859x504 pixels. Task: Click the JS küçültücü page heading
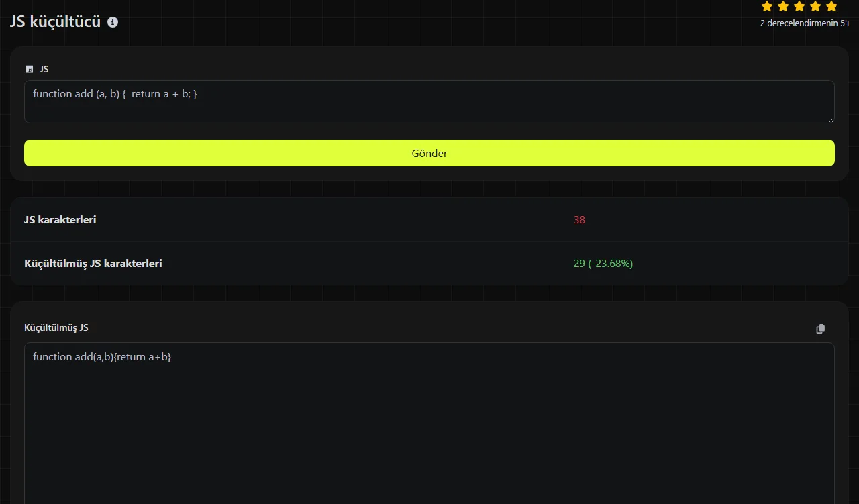pos(56,21)
